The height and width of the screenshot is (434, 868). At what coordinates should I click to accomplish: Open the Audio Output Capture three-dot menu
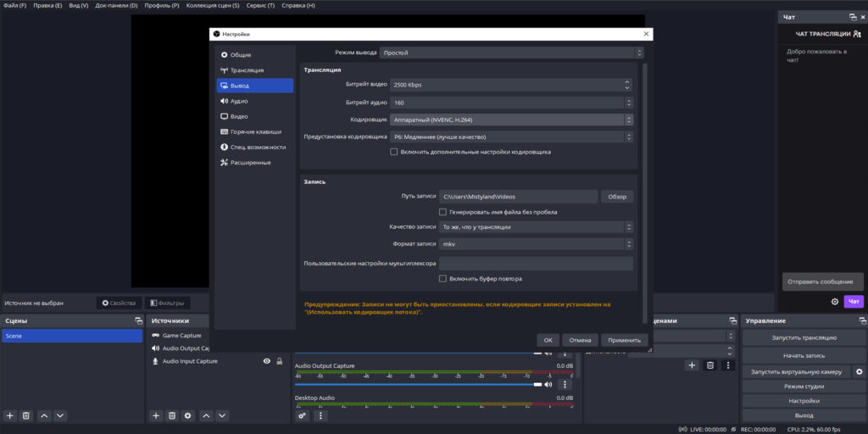[x=564, y=384]
